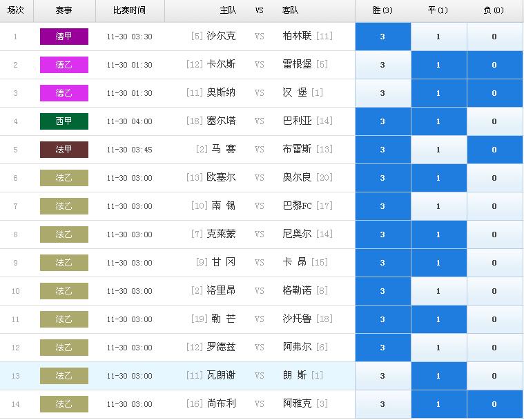The height and width of the screenshot is (420, 524).
Task: Deselect win (3) for 南锡 vs 巴黎FC
Action: (x=383, y=206)
